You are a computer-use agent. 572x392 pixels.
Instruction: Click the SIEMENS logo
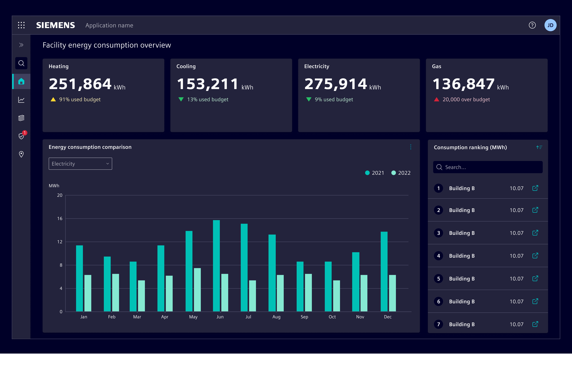tap(56, 25)
